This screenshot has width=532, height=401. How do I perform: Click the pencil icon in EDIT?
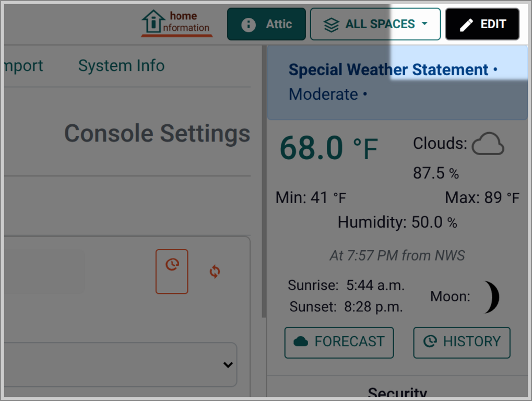(x=466, y=25)
